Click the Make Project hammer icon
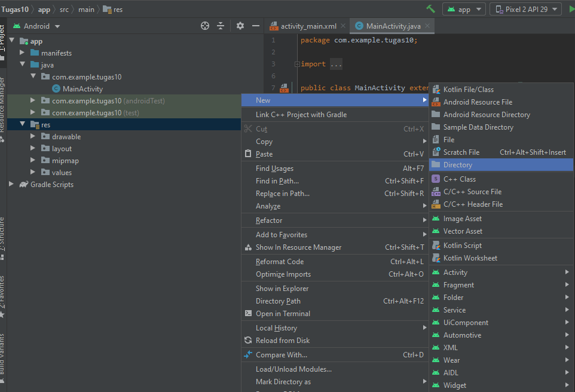Screen dimensions: 575x392 [x=431, y=9]
